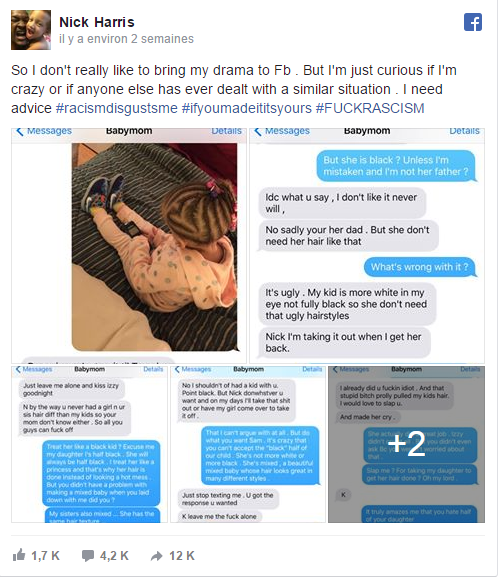The width and height of the screenshot is (500, 581).
Task: Open screenshot starting 'Just leave me alone'
Action: coord(89,444)
